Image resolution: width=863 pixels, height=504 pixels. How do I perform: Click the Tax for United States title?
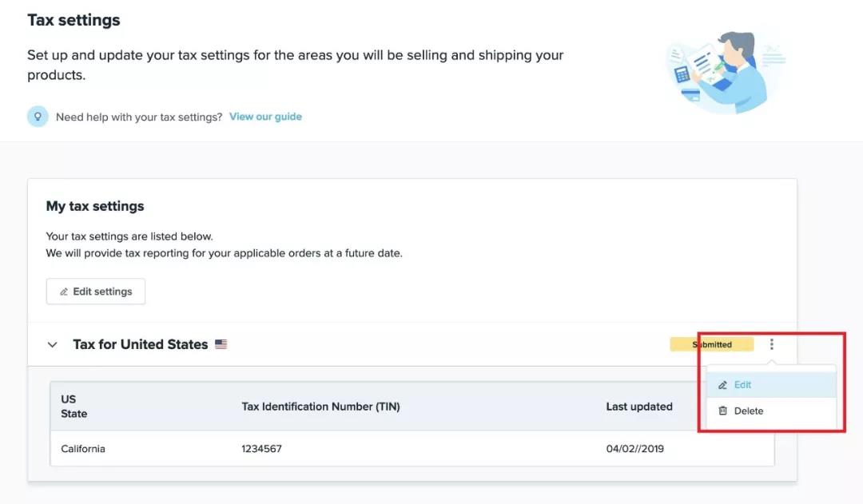[140, 345]
